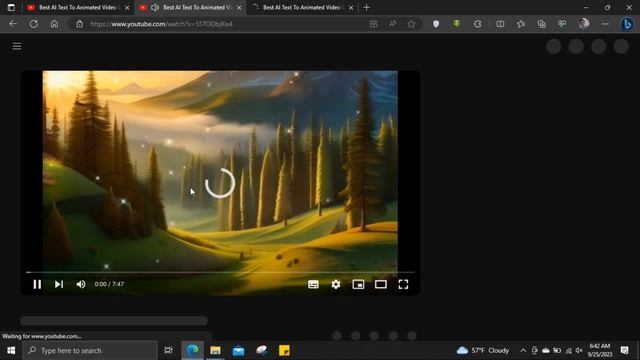Toggle split screen view

click(x=500, y=24)
